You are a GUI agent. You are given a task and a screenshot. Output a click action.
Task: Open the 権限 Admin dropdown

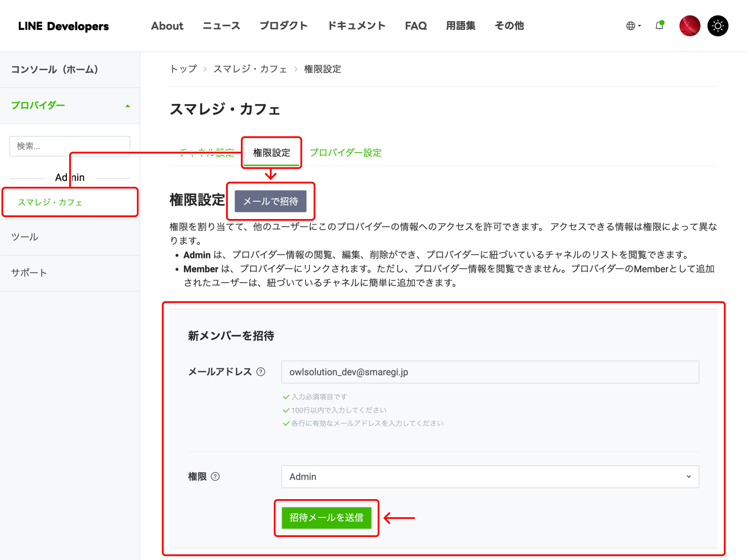pos(490,477)
